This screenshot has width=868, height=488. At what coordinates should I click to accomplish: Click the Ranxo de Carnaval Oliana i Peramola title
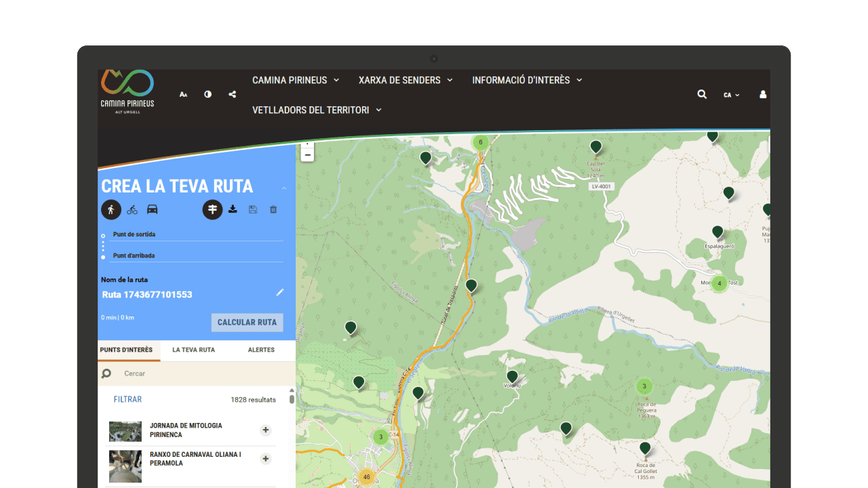tap(195, 459)
